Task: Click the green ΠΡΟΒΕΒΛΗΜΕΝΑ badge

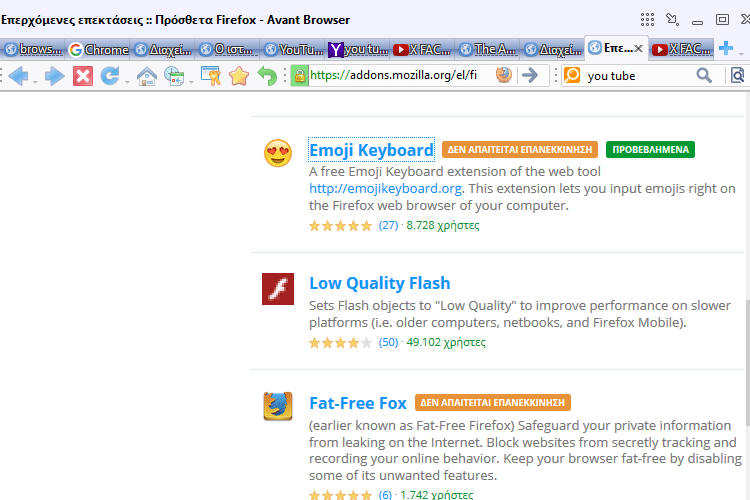Action: 651,150
